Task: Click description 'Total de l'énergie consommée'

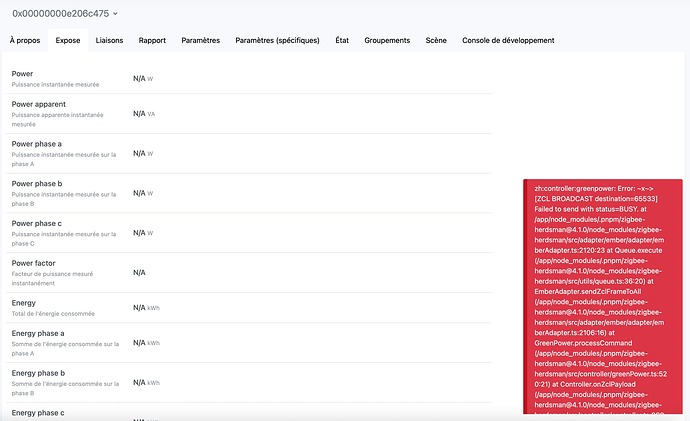Action: click(x=53, y=314)
